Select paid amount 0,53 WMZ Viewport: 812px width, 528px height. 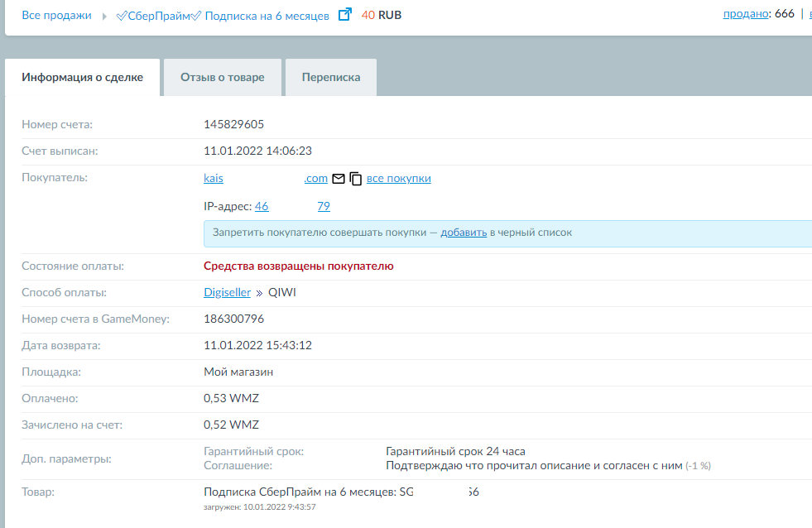click(231, 398)
